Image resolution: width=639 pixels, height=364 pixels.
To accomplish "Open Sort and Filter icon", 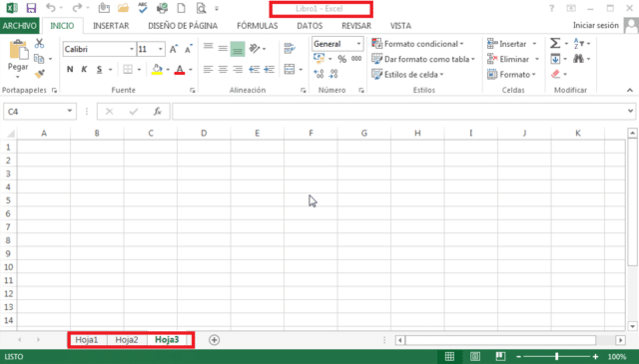I will click(578, 43).
